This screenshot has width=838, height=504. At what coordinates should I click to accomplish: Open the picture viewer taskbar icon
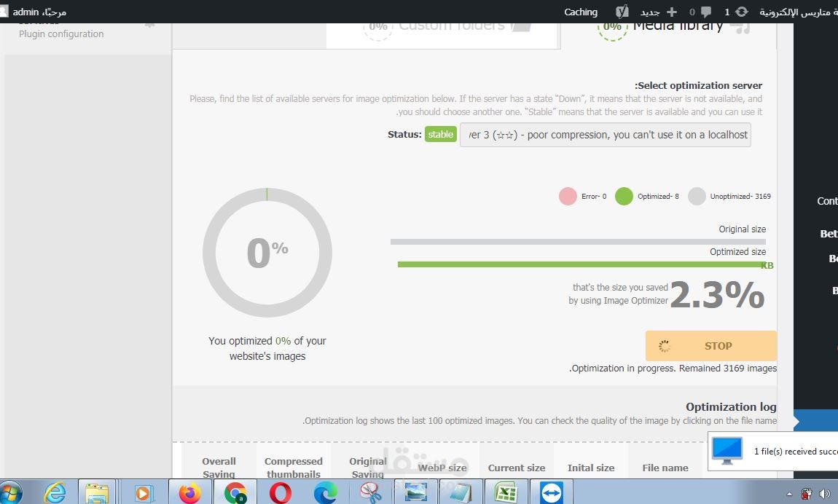pos(416,492)
